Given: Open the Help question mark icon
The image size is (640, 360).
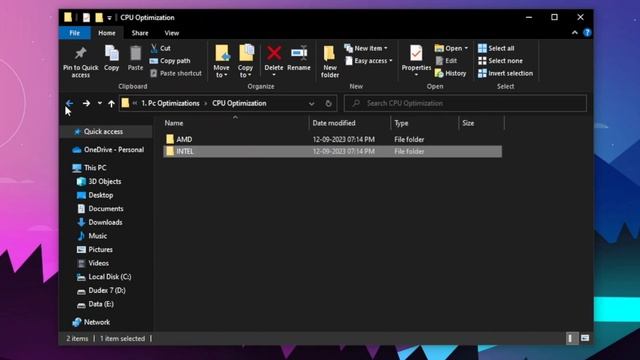Looking at the screenshot, I should [x=587, y=33].
